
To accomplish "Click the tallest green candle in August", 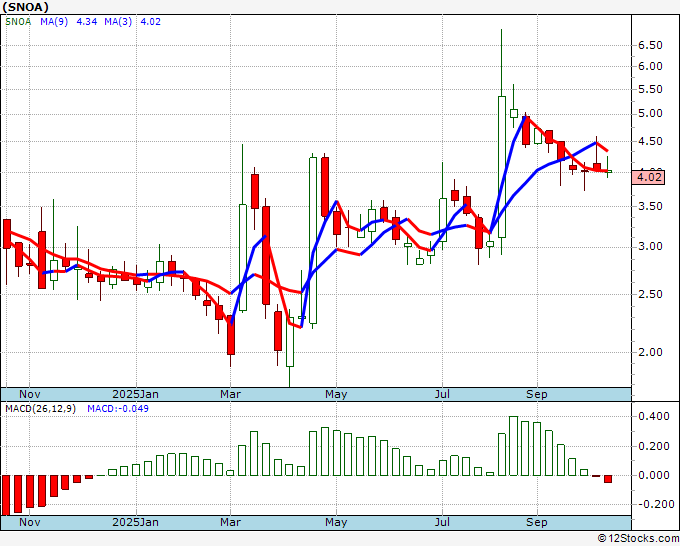I will click(502, 167).
